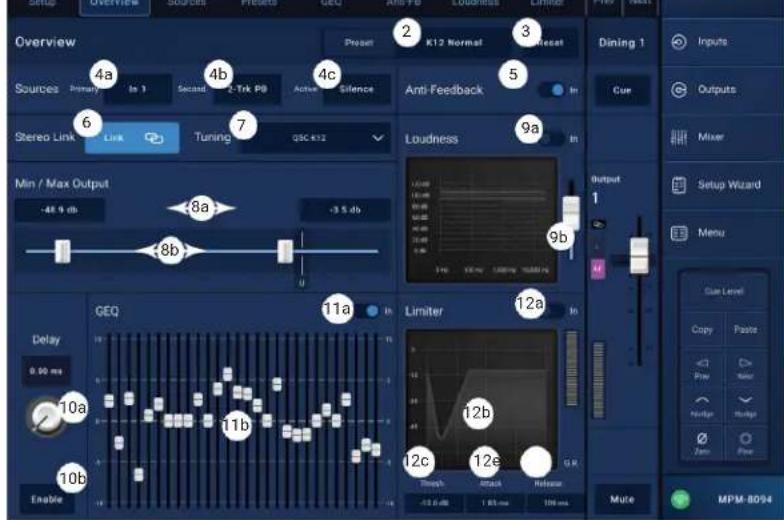This screenshot has width=784, height=520.
Task: Click the Limiter curve graph
Action: pos(481,400)
